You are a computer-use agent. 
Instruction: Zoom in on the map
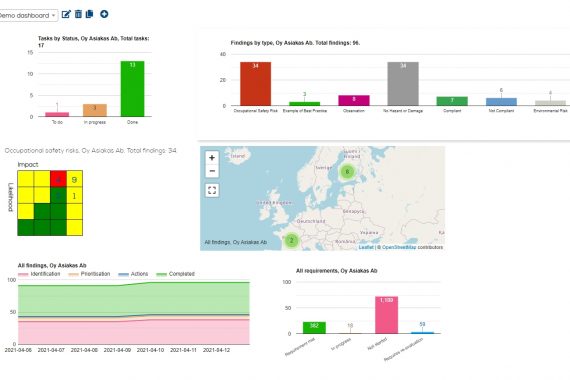pos(212,158)
